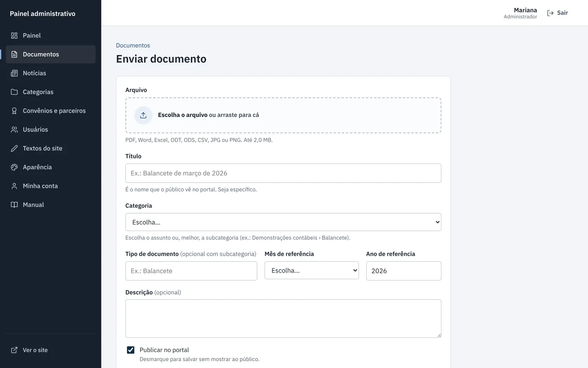
Task: Open Textos do site in the sidebar
Action: 51,148
